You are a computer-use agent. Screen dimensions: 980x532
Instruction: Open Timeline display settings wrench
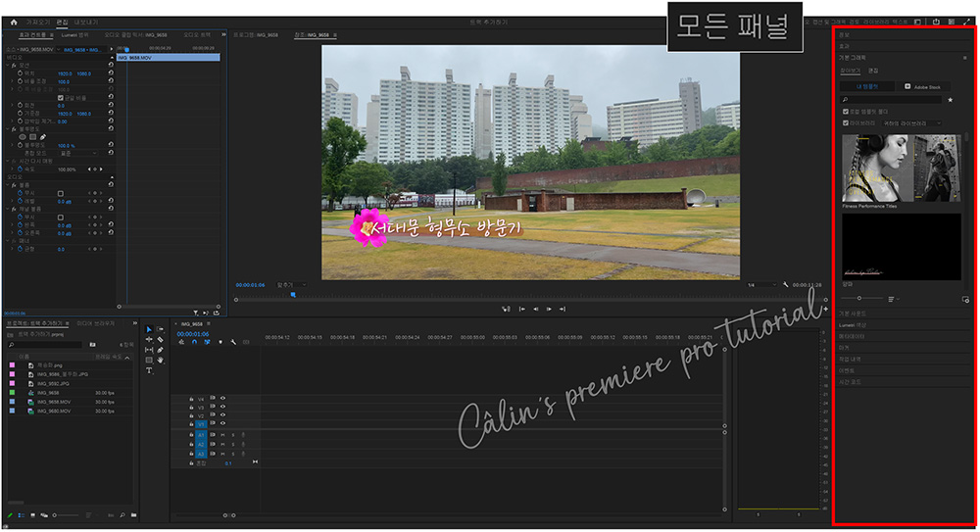pos(233,342)
